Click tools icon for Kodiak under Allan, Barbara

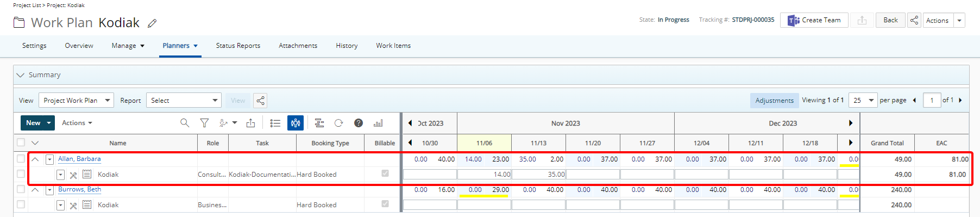(73, 175)
